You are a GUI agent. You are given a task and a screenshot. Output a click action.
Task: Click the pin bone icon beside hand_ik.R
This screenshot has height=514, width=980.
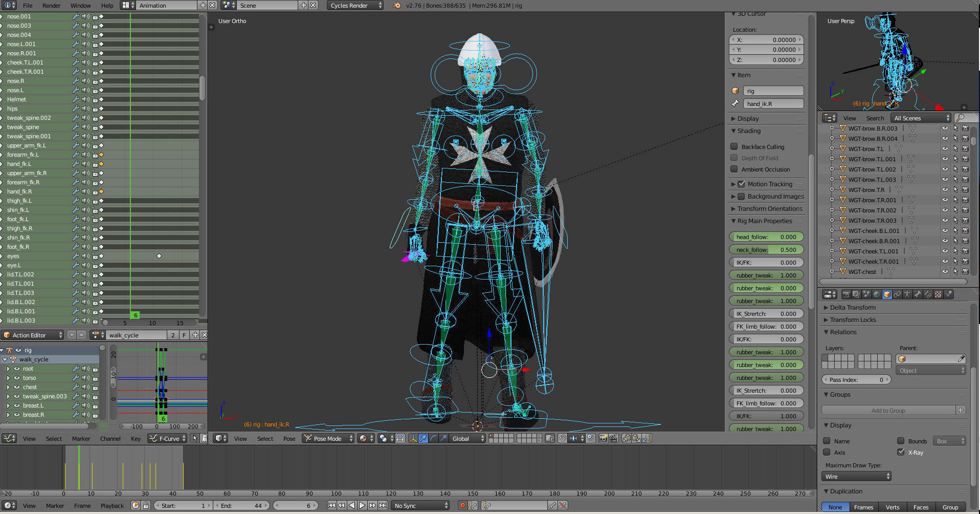coord(735,103)
